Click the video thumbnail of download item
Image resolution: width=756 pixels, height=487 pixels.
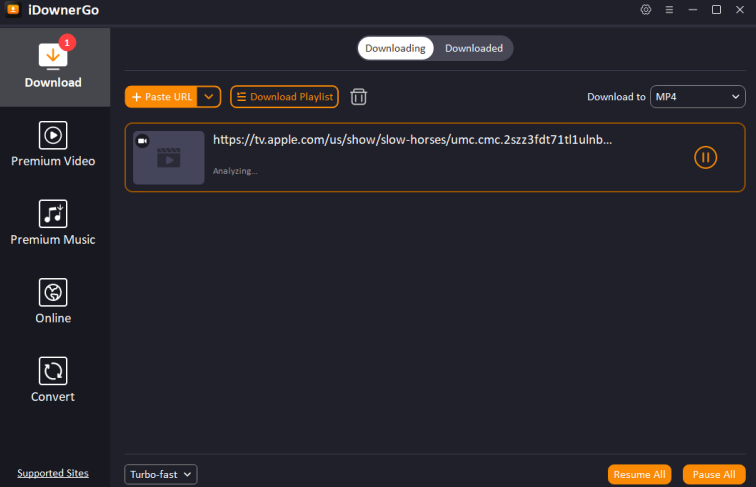click(169, 158)
